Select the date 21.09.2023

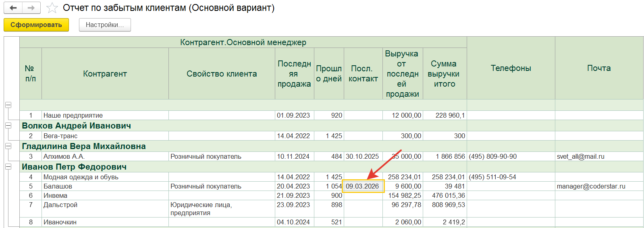tap(294, 195)
